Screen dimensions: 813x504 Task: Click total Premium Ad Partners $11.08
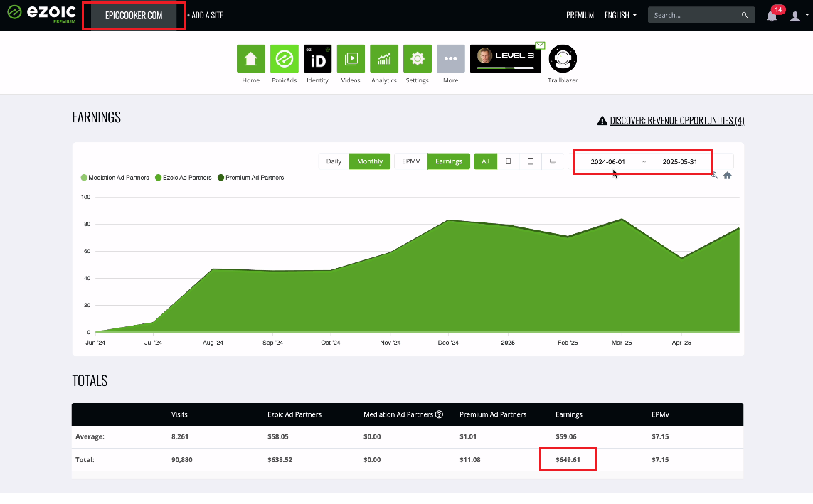click(470, 459)
